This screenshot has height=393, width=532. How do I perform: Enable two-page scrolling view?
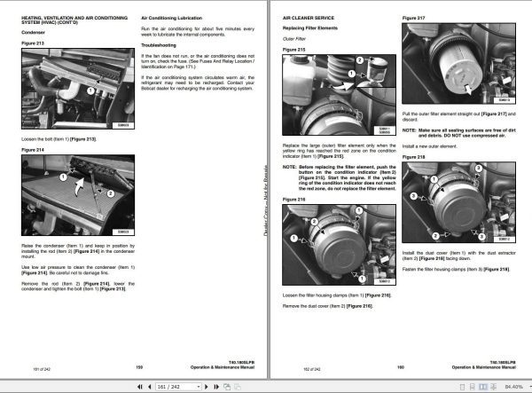tap(493, 387)
